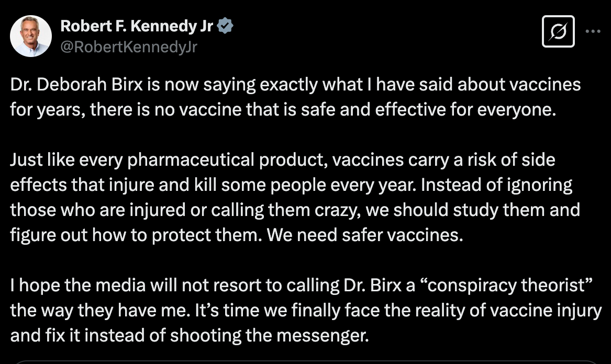611x364 pixels.
Task: Click the phrase "figure out how to protect them"
Action: tap(136, 235)
